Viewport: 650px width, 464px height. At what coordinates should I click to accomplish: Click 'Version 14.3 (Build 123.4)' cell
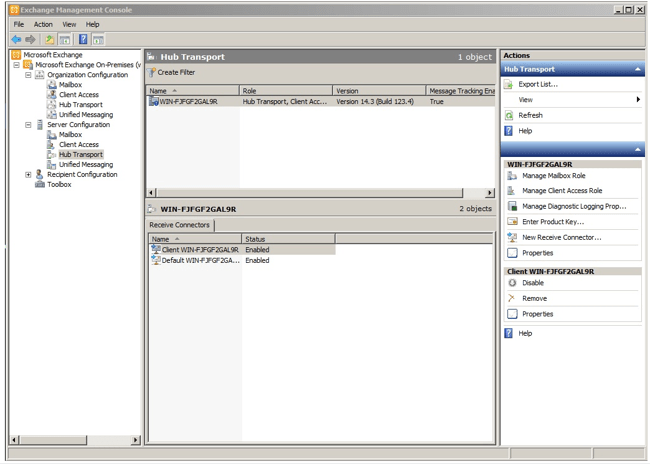[x=375, y=102]
